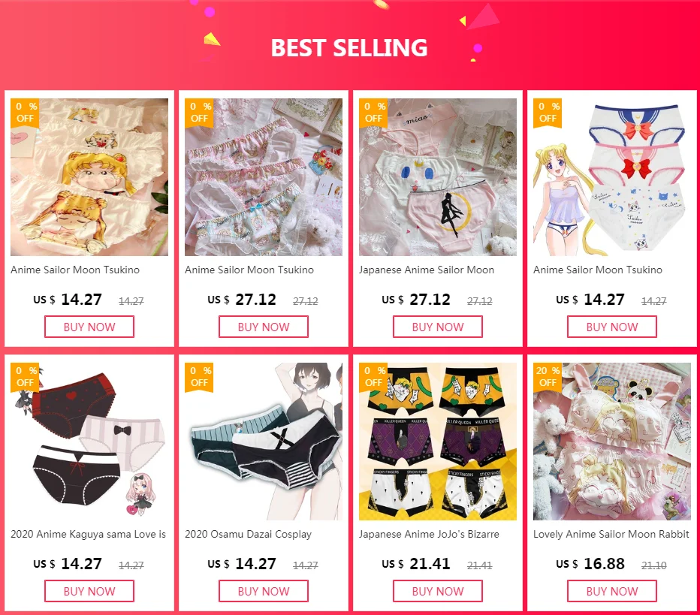Open the Osamu Dazai striped underwear image
The image size is (700, 615).
pos(264,442)
